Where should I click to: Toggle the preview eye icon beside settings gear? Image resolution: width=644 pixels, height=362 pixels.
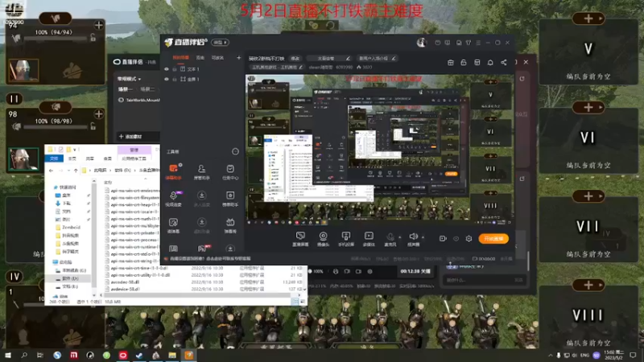(456, 238)
